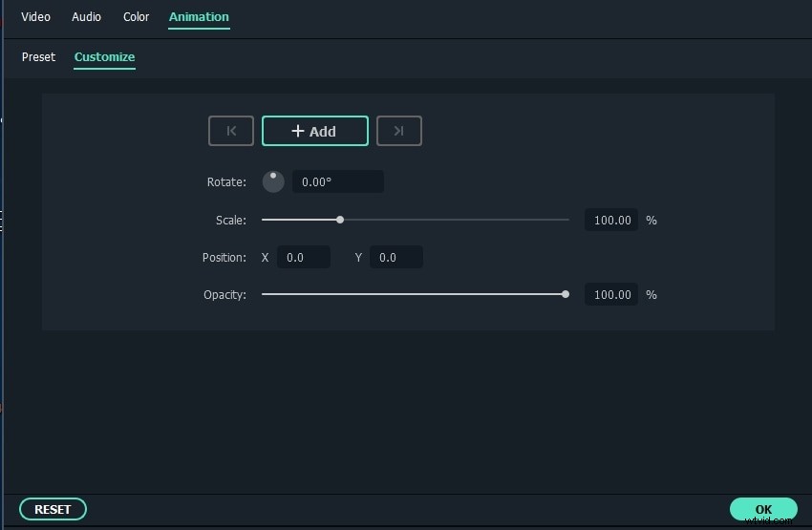Click the Rotate label
This screenshot has height=530, width=812.
click(226, 182)
